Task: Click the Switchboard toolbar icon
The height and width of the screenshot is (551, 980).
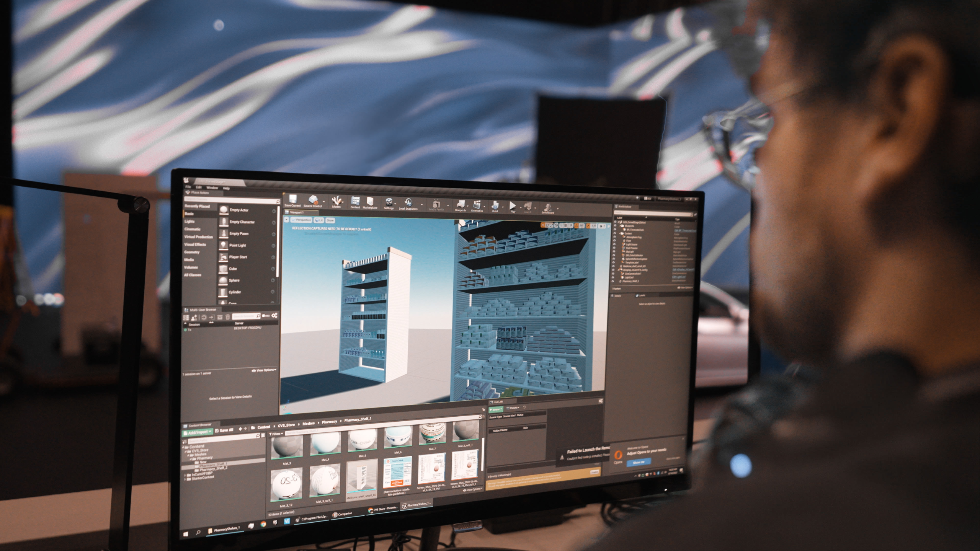Action: click(x=548, y=208)
